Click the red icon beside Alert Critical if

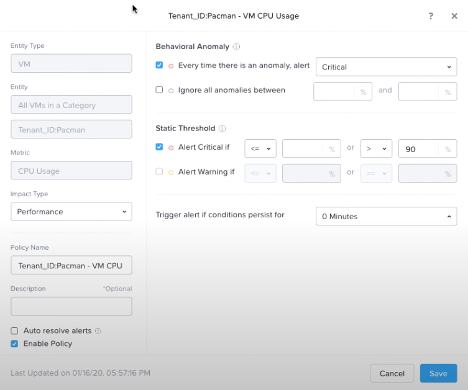click(171, 148)
